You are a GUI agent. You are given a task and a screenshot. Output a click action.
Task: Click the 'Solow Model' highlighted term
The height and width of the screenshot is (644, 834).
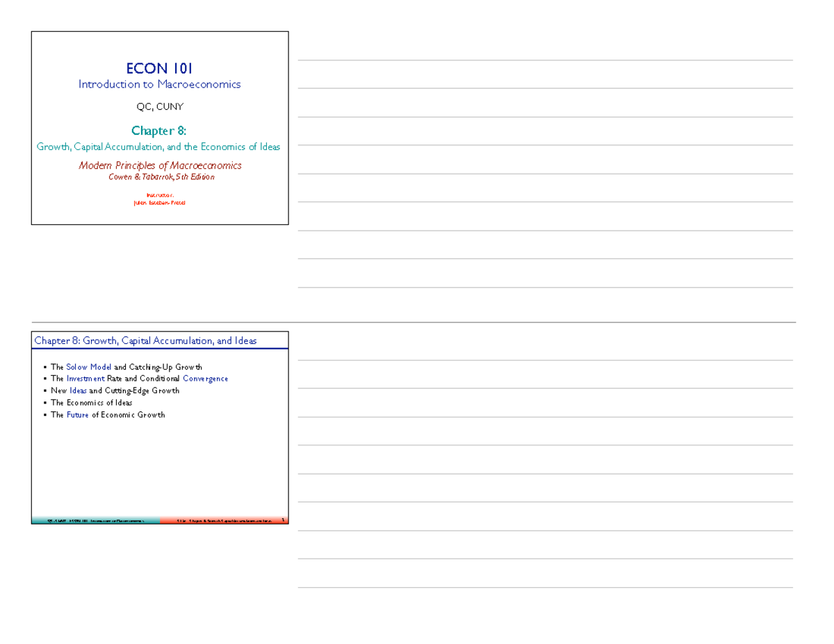89,367
